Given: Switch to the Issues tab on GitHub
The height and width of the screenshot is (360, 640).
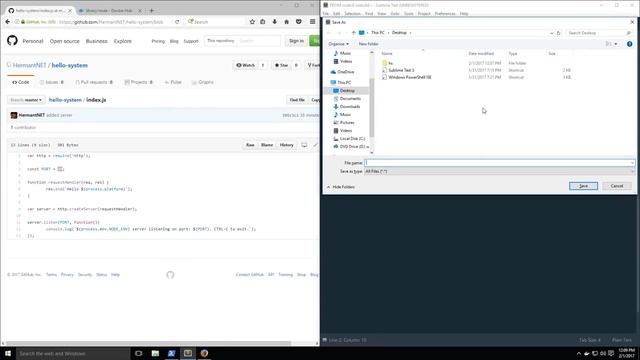Looking at the screenshot, I should tap(52, 82).
